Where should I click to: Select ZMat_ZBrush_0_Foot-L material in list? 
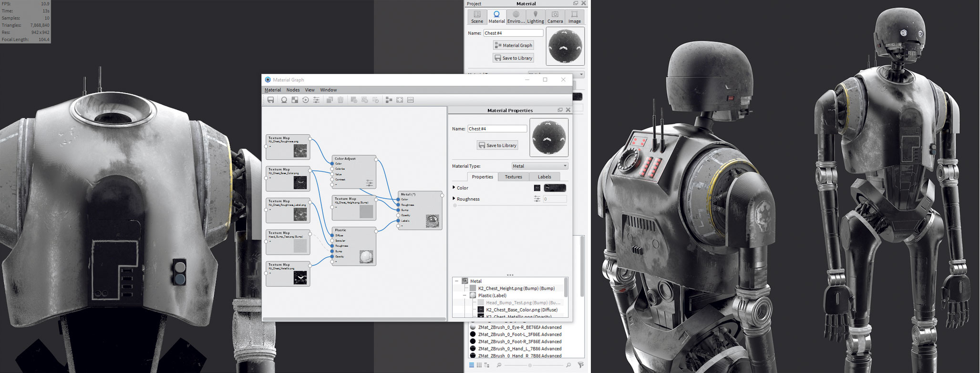pyautogui.click(x=520, y=334)
